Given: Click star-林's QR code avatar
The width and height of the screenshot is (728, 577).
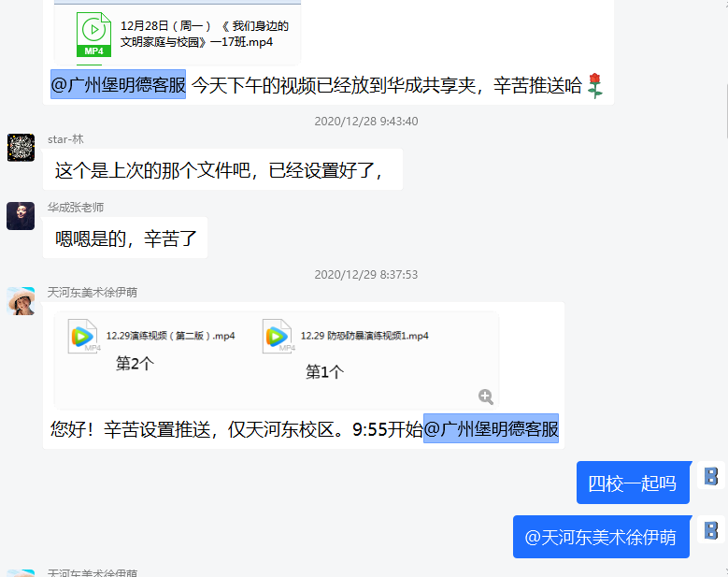Looking at the screenshot, I should [x=21, y=148].
